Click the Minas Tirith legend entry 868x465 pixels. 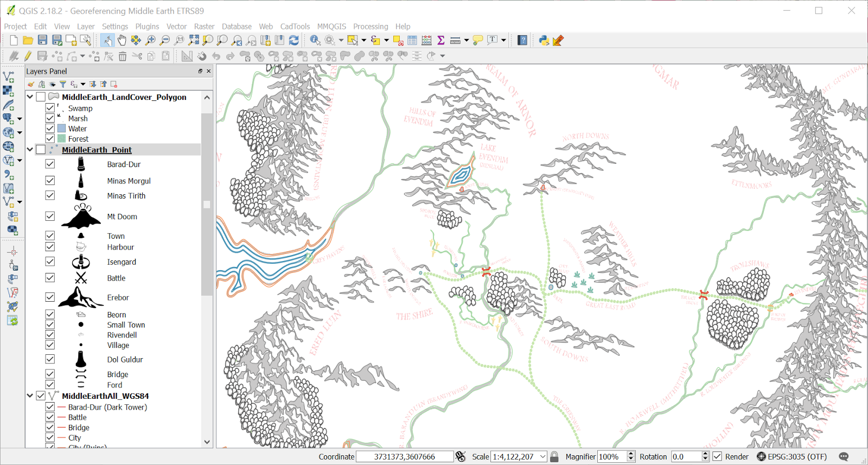click(x=126, y=196)
